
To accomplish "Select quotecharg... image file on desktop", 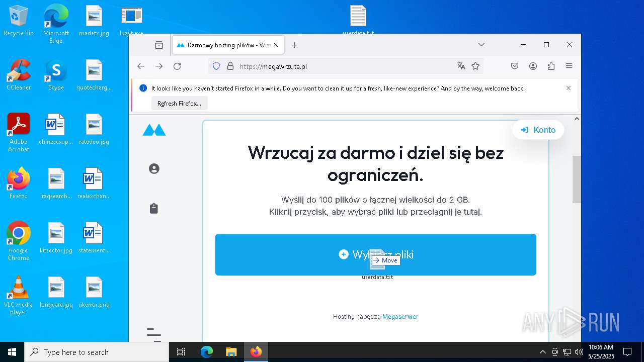I will 94,75.
